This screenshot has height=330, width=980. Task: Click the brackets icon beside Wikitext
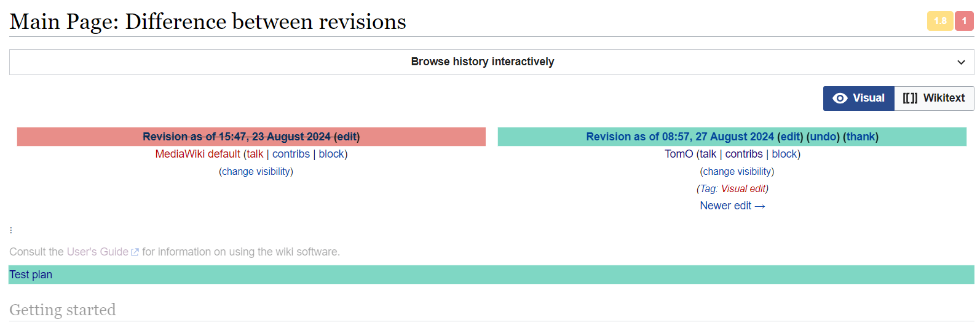click(910, 99)
